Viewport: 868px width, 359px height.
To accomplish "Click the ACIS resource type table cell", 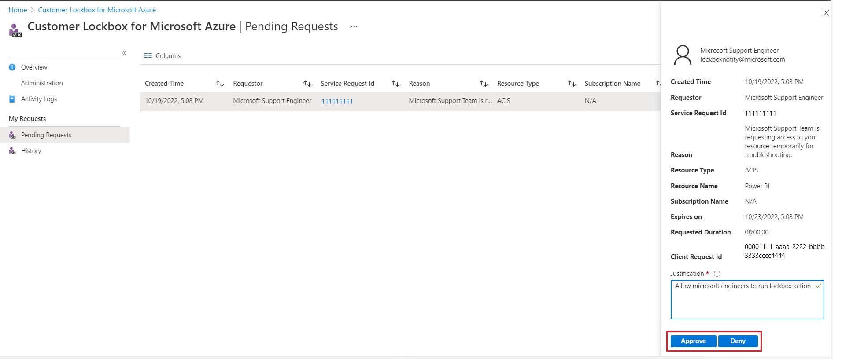I will coord(504,101).
